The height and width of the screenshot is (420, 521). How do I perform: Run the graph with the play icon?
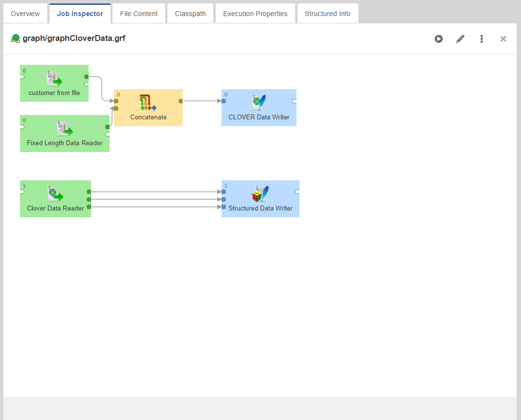pos(439,39)
